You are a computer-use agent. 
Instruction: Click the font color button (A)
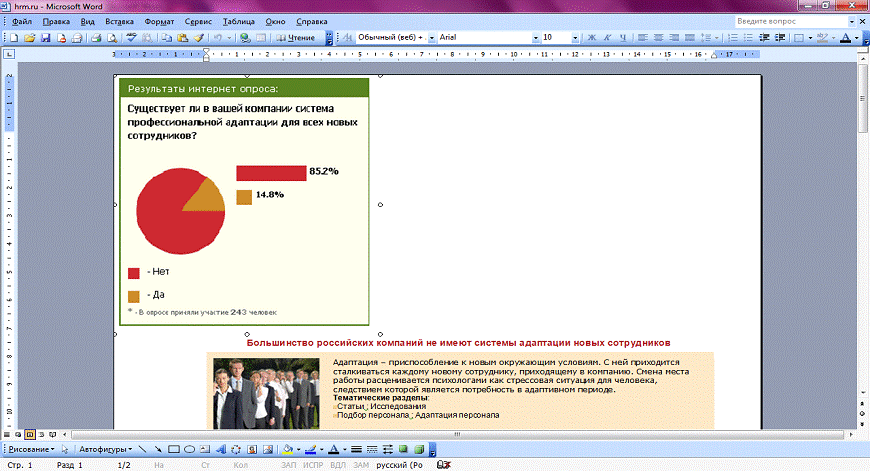[330, 449]
